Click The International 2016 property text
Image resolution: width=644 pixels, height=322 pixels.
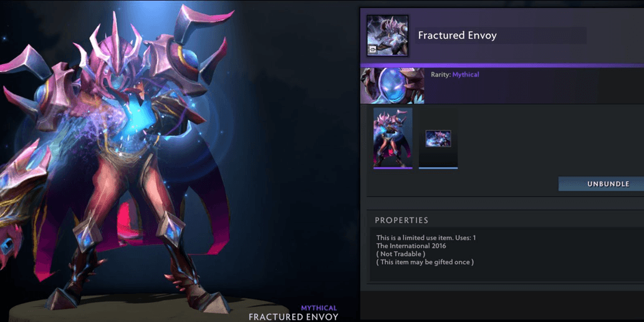pos(411,246)
